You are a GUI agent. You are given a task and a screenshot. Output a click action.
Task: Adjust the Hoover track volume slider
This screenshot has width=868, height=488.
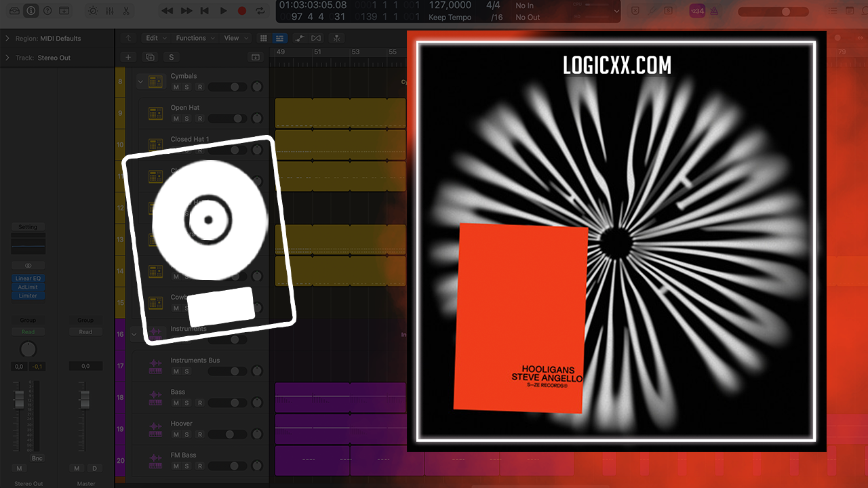(227, 434)
